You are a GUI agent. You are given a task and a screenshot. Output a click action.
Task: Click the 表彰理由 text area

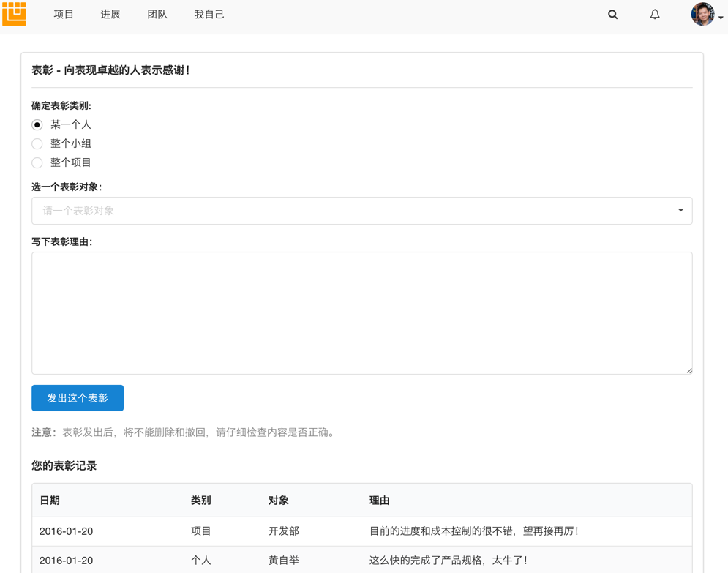[x=361, y=312]
